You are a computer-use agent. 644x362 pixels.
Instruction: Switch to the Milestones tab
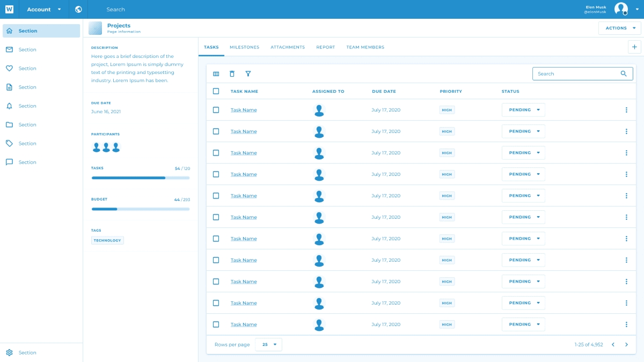click(244, 47)
